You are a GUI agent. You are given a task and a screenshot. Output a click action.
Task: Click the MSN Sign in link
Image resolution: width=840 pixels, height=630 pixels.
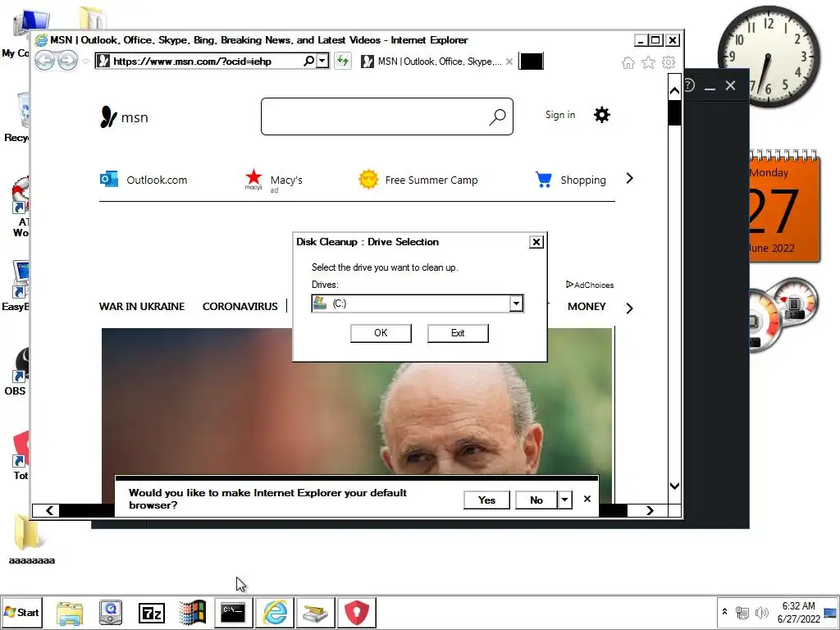point(560,115)
